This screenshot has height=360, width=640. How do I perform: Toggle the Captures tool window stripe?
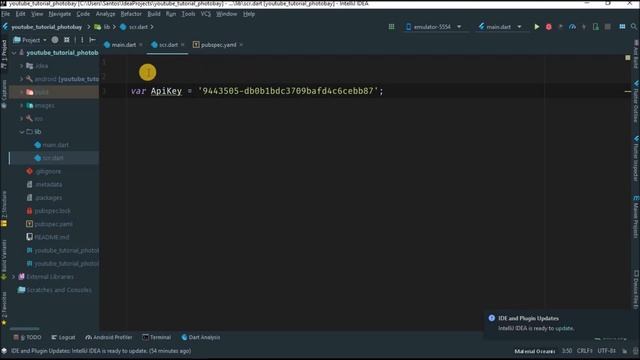pos(4,94)
